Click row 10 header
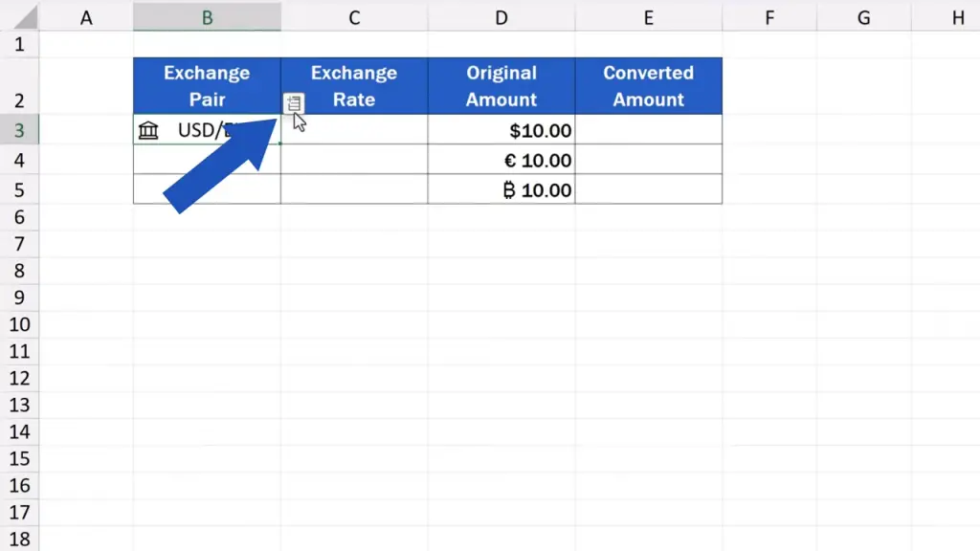 19,324
